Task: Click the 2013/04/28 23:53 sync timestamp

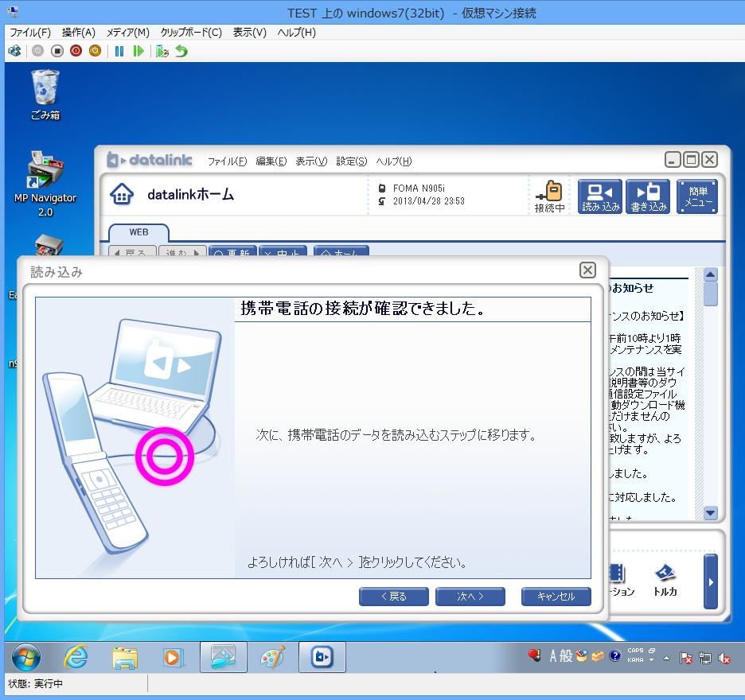Action: pos(428,201)
